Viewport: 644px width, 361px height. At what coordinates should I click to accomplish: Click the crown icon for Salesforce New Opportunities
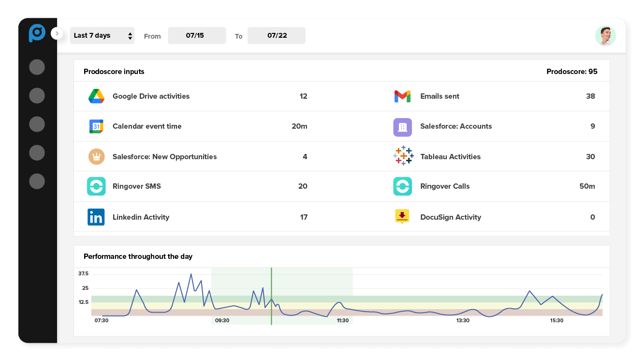tap(96, 156)
